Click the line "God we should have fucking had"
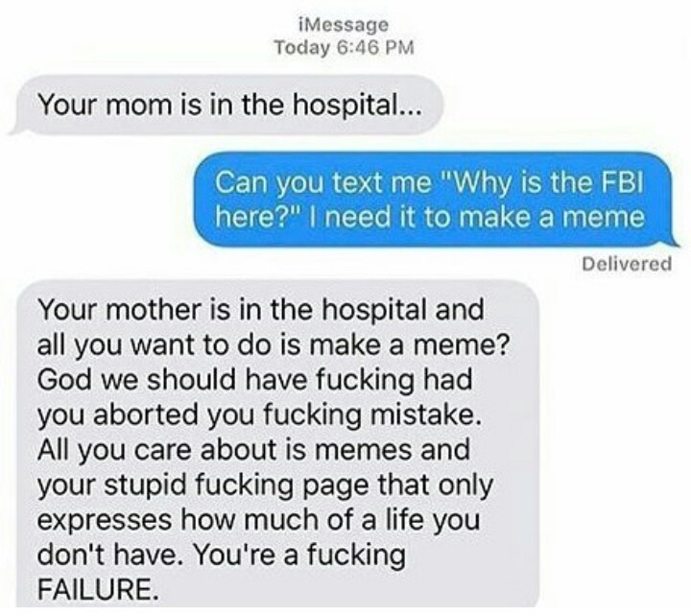Screen dimensions: 691x616 254,380
